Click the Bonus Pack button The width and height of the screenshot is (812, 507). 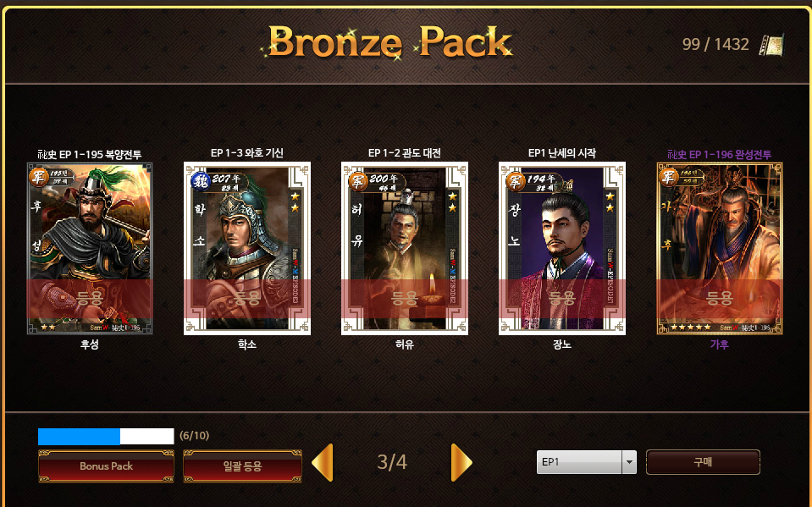[106, 466]
